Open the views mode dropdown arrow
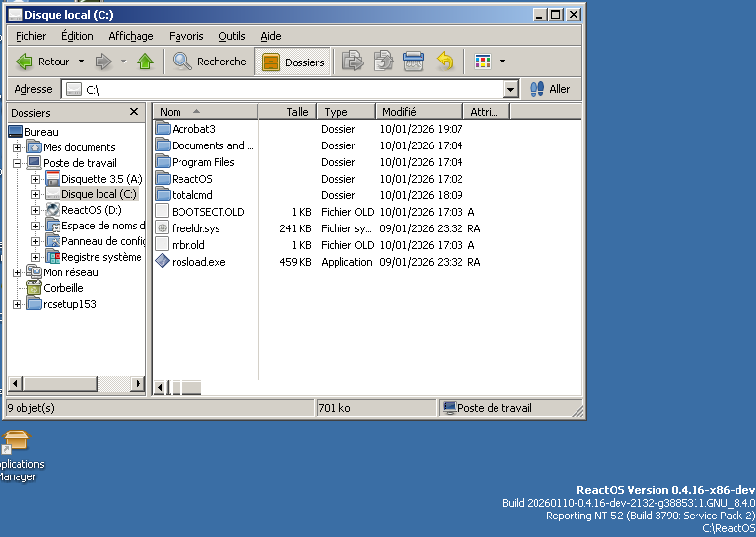This screenshot has height=537, width=756. [x=502, y=62]
